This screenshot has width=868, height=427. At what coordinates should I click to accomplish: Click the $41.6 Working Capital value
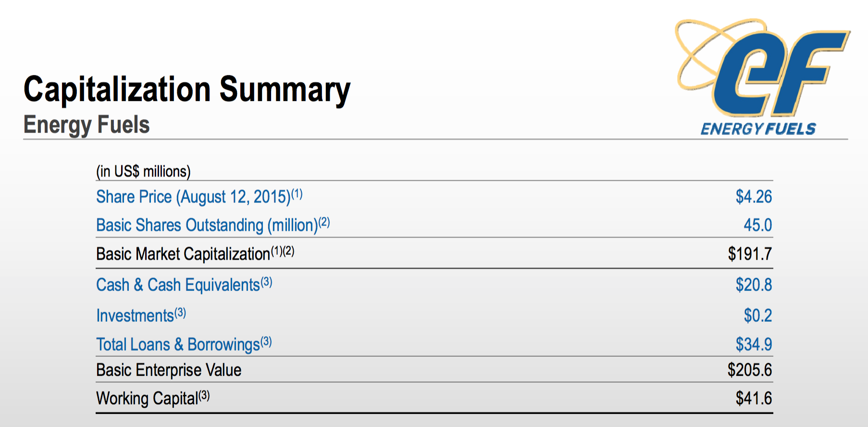coord(753,398)
